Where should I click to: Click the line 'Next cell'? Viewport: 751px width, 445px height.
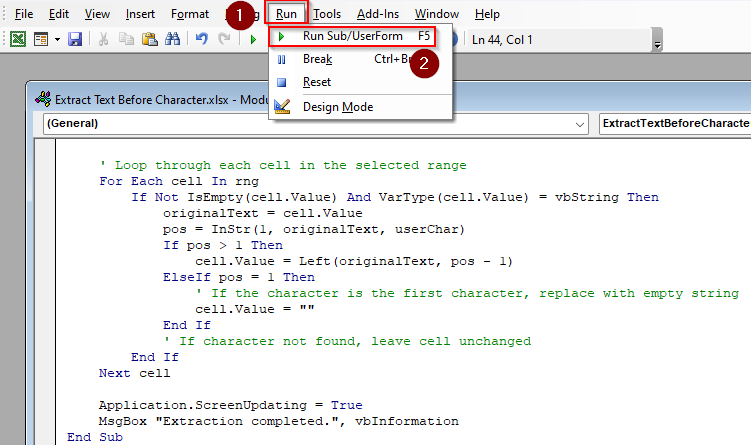pyautogui.click(x=134, y=373)
